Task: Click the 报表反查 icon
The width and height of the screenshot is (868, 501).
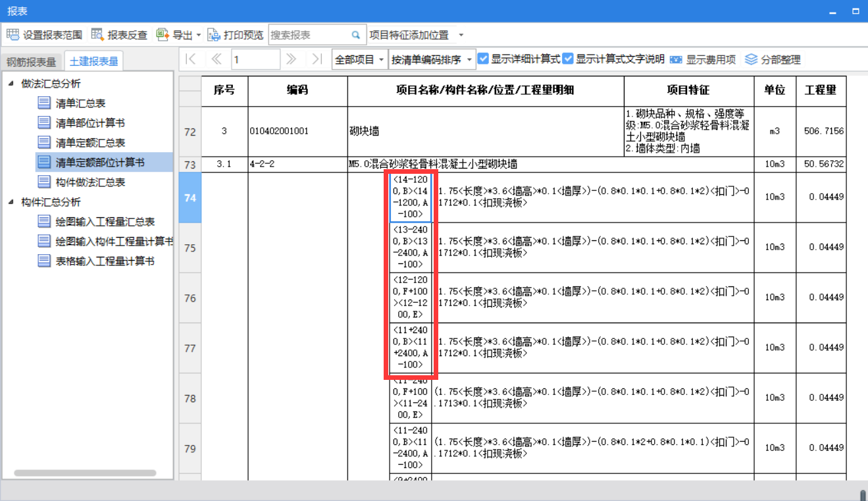Action: pyautogui.click(x=97, y=35)
